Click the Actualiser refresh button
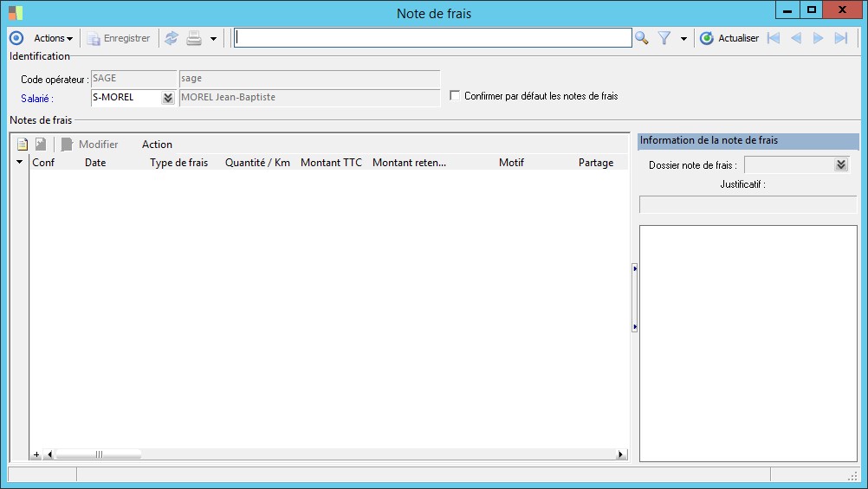The width and height of the screenshot is (868, 489). (729, 38)
